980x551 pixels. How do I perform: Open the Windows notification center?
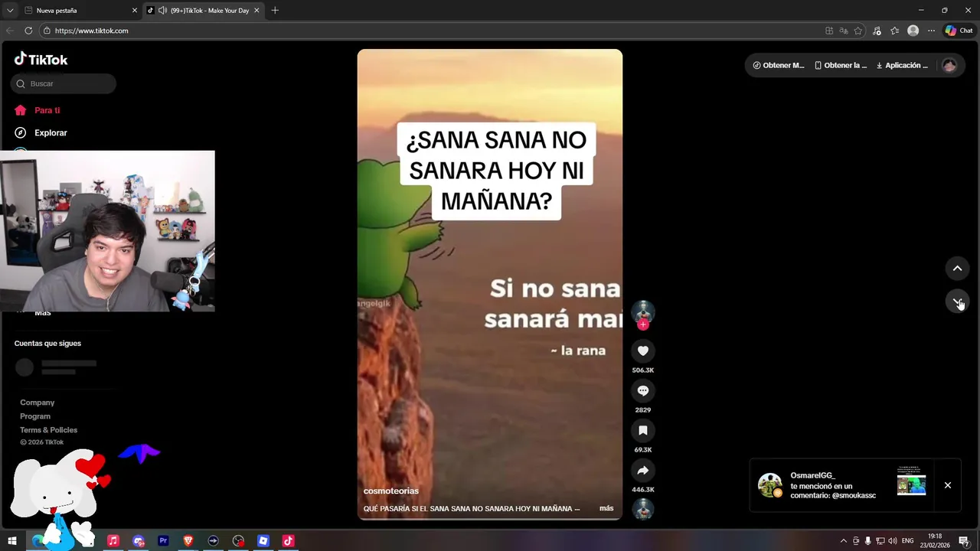click(x=964, y=541)
